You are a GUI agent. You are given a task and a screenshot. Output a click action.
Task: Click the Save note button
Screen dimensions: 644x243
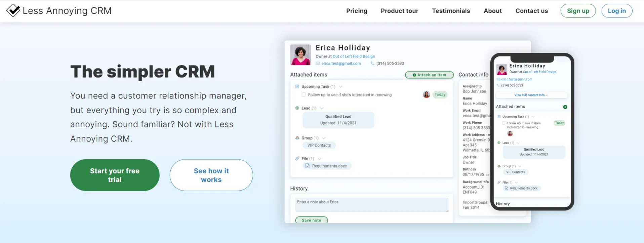point(311,220)
